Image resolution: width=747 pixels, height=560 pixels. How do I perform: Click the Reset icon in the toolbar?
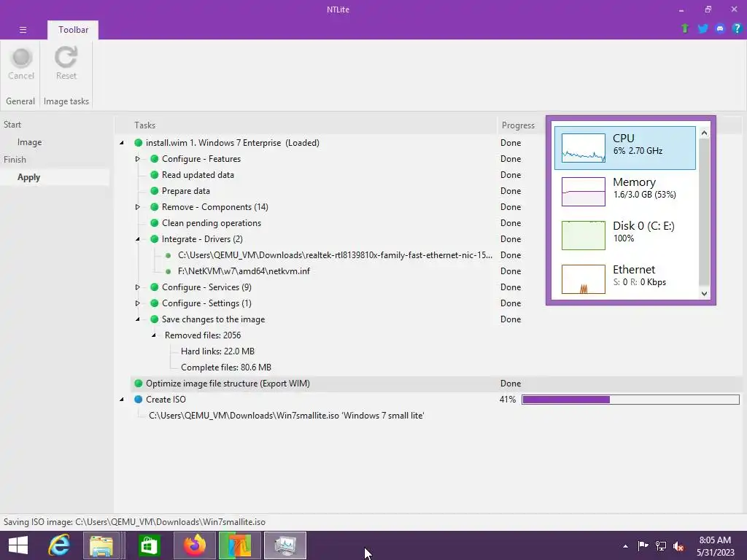click(x=66, y=58)
